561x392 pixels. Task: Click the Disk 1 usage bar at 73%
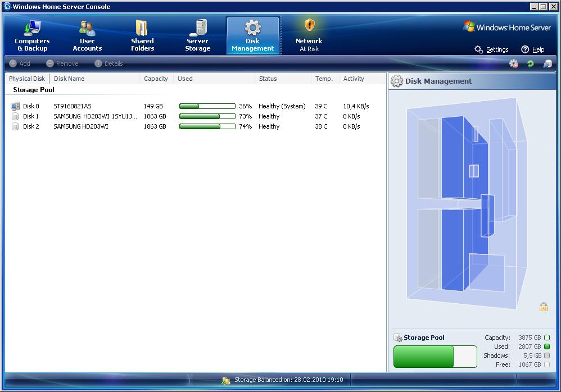(207, 116)
